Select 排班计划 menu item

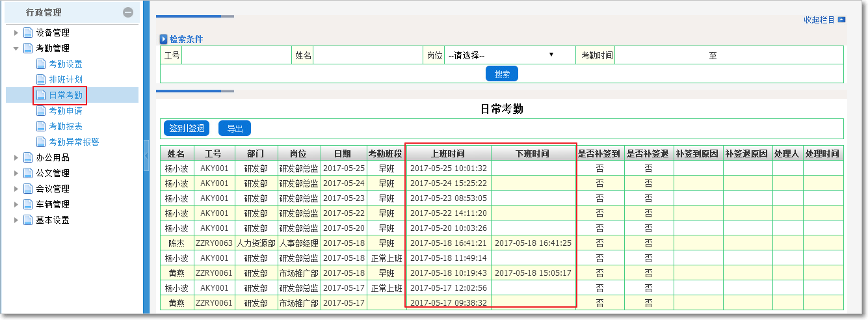click(65, 79)
